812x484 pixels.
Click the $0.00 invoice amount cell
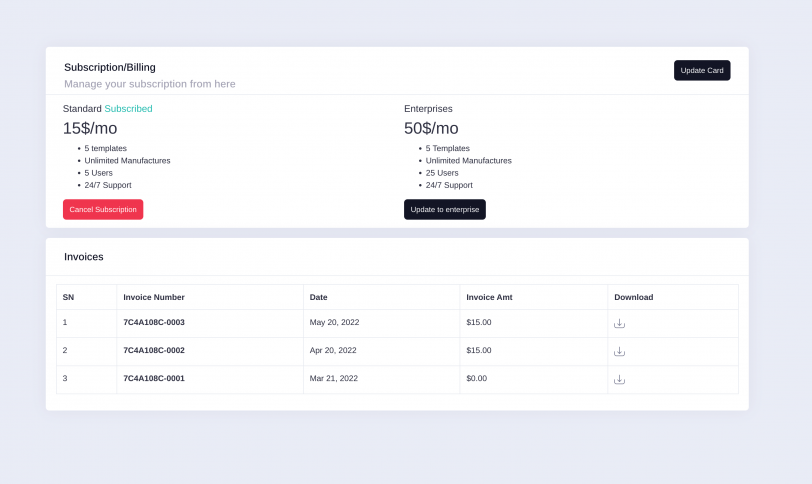click(477, 378)
